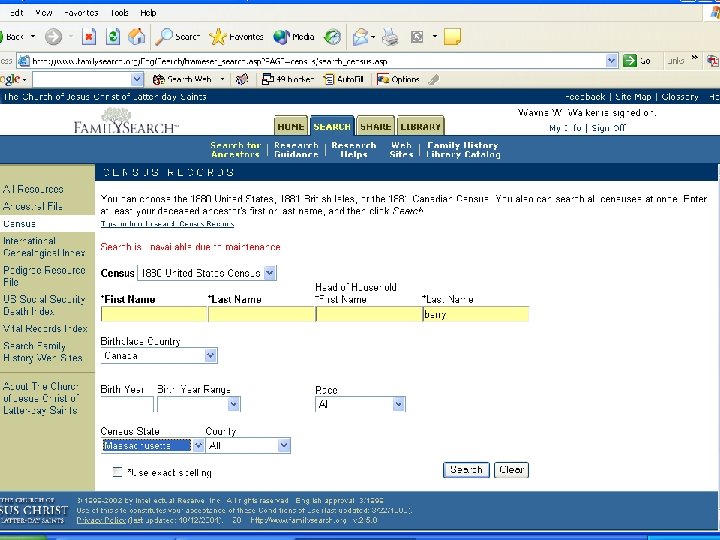The height and width of the screenshot is (540, 720).
Task: Go to the browser Home page icon
Action: pyautogui.click(x=136, y=37)
